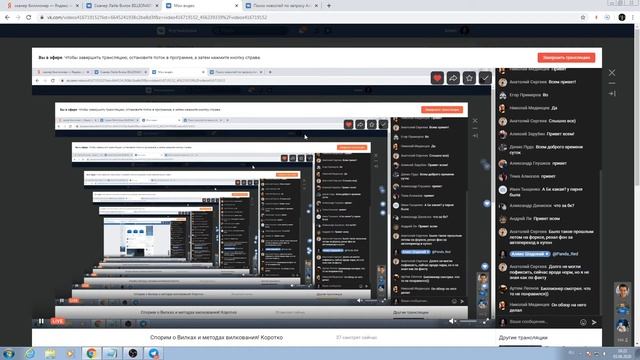Open Windows Media Player from the taskbar

coord(71,353)
